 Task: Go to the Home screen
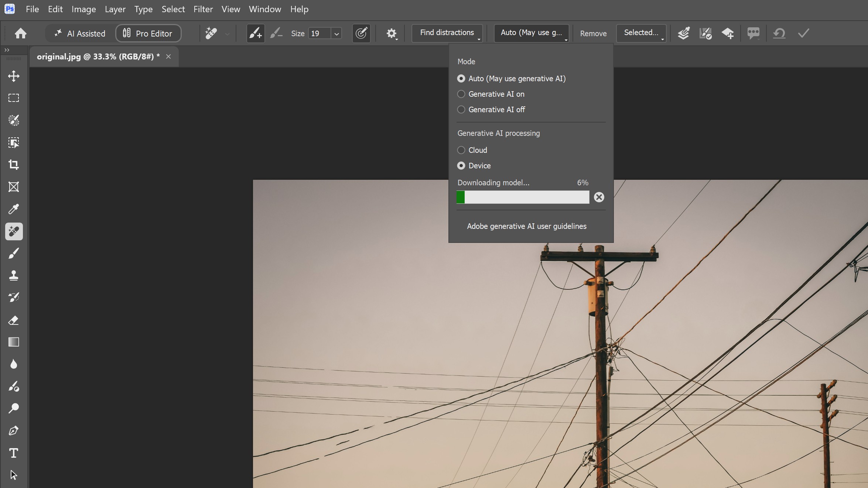21,33
